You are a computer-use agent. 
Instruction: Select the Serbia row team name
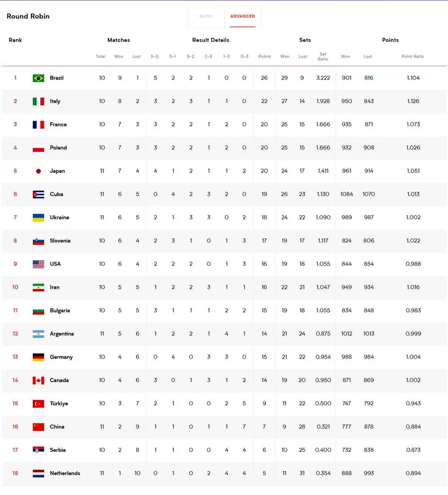pos(58,450)
